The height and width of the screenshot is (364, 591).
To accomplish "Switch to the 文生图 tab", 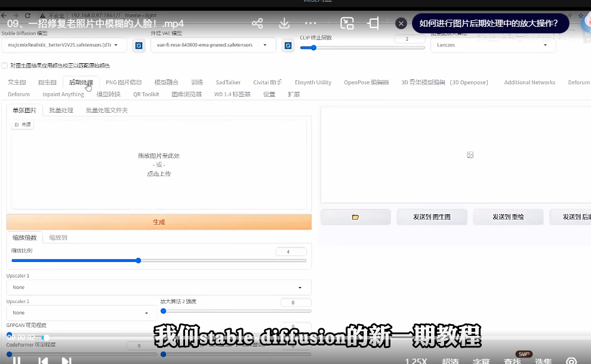I will tap(17, 82).
